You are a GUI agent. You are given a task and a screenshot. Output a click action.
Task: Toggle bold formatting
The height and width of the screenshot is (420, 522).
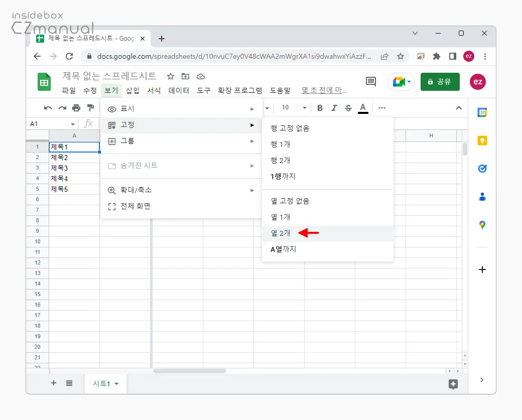320,107
